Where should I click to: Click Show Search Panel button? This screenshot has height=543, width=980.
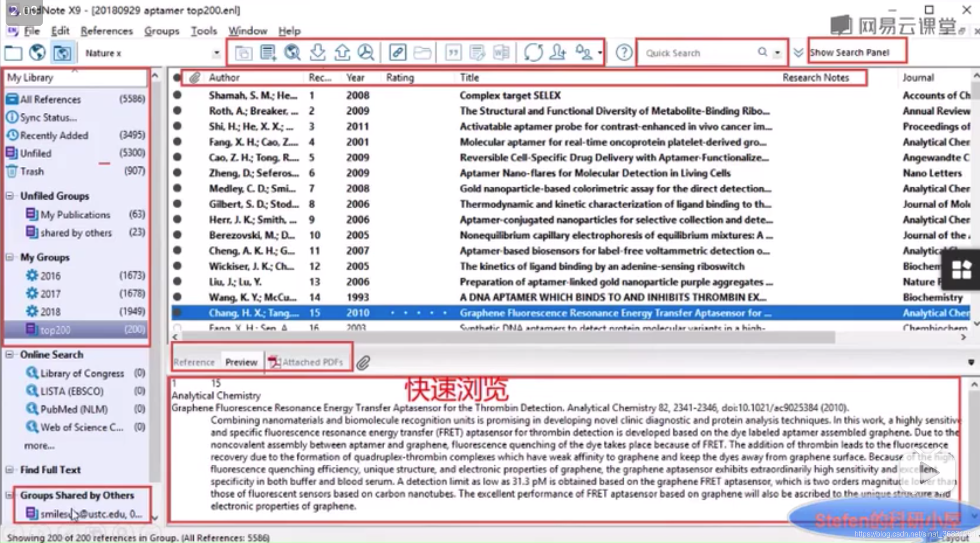tap(850, 52)
